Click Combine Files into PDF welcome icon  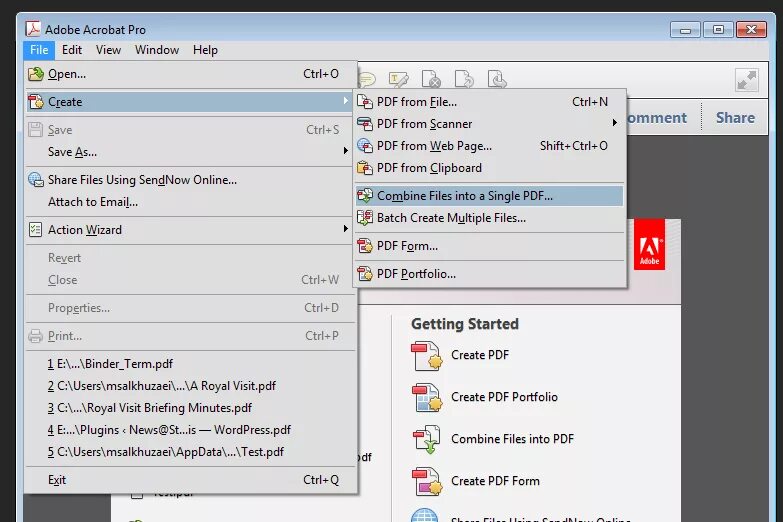pyautogui.click(x=426, y=440)
